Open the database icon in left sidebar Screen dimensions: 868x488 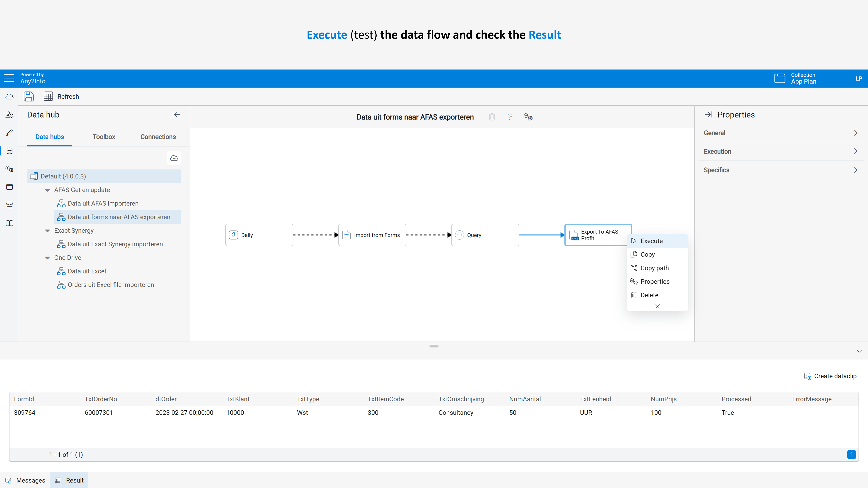[9, 151]
